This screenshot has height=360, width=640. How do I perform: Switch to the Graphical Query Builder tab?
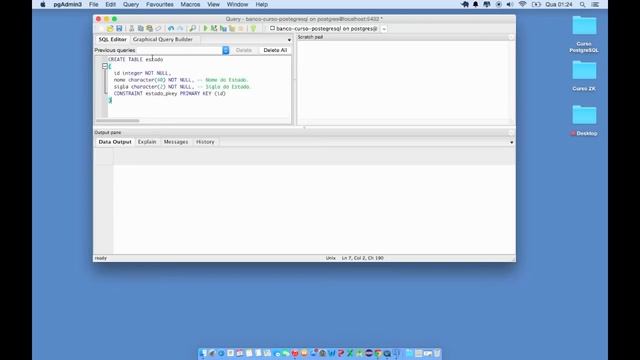click(x=162, y=40)
